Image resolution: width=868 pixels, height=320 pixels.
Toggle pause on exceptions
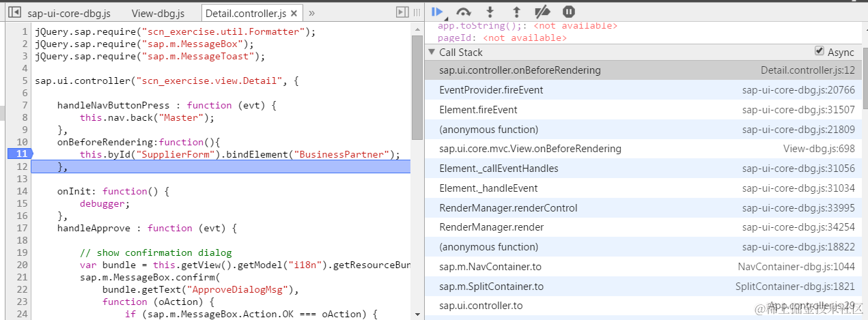pos(569,12)
